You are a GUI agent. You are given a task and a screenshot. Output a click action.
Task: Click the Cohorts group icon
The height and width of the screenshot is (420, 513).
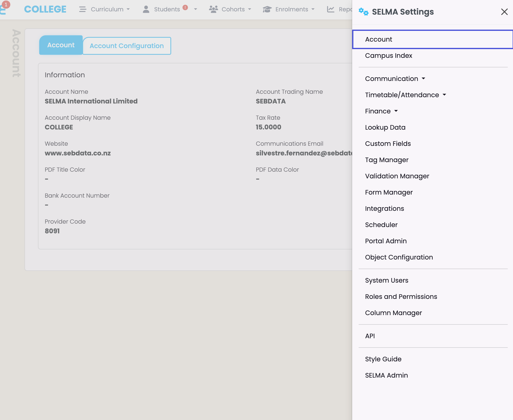213,9
